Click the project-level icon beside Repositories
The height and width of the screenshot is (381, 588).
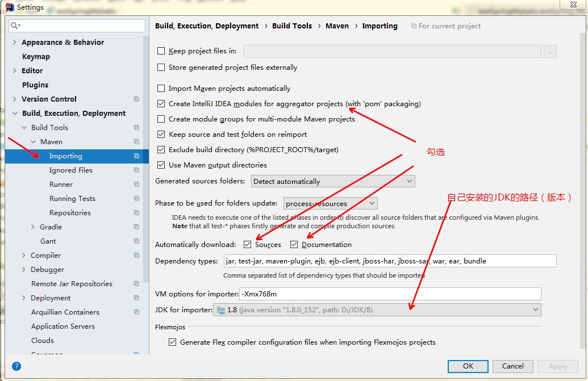(136, 212)
